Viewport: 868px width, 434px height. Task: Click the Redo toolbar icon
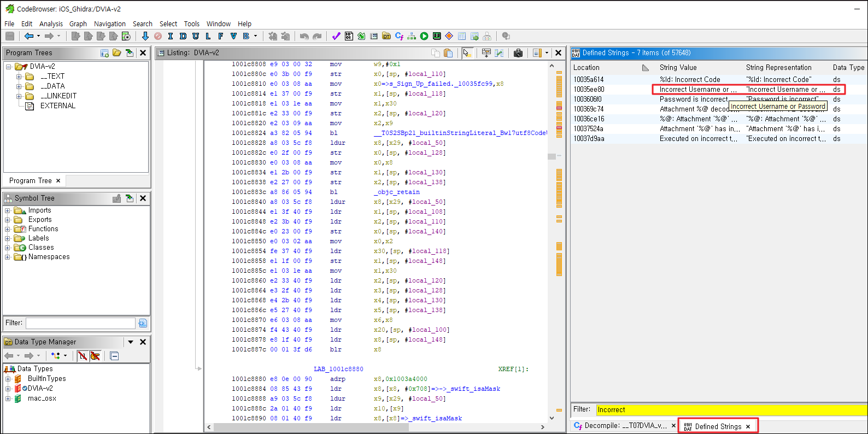click(317, 36)
